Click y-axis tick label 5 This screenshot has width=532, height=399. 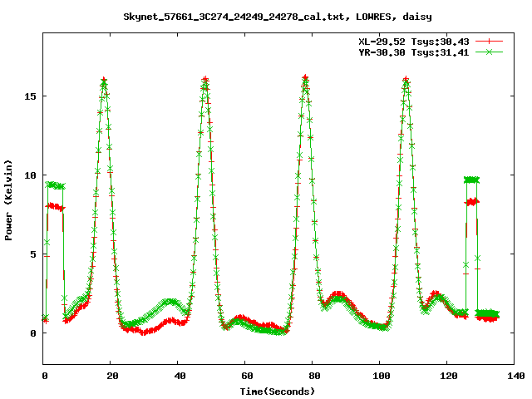(33, 254)
